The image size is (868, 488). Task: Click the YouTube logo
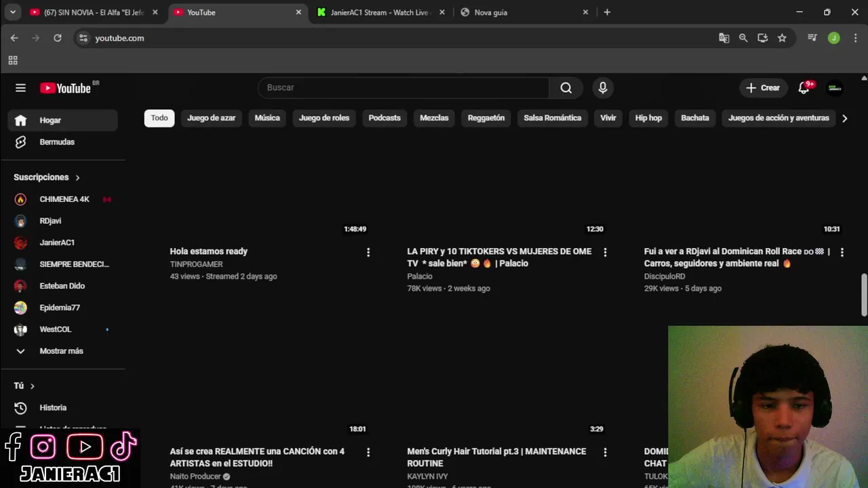click(65, 88)
